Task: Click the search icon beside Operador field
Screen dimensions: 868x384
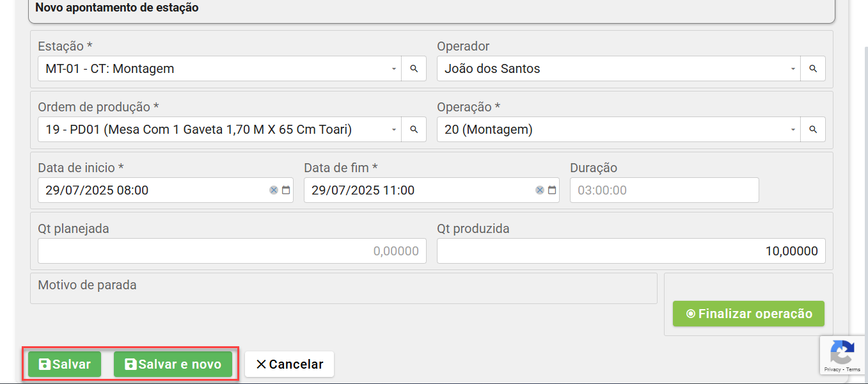Action: tap(813, 68)
